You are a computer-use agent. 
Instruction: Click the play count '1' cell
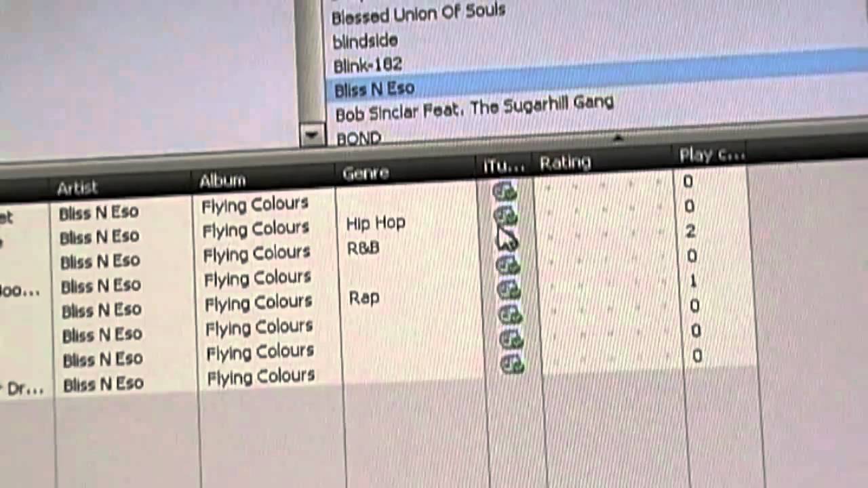[692, 281]
